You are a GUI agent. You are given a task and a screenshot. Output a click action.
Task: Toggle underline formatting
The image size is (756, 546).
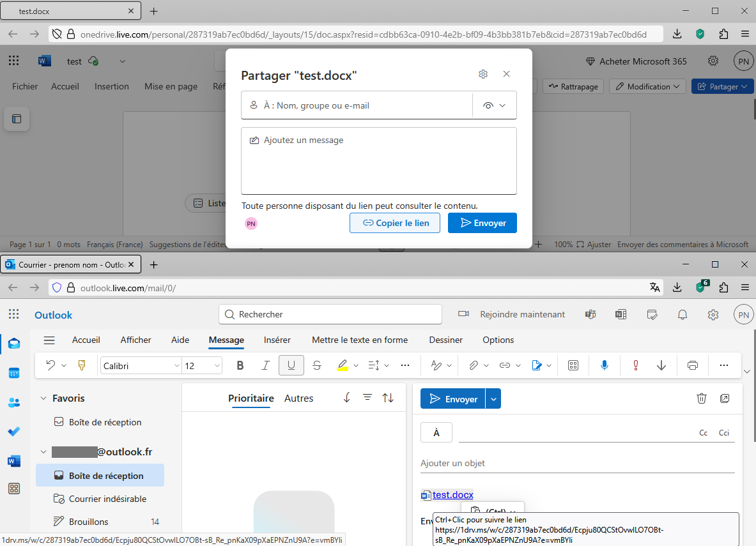click(x=291, y=365)
